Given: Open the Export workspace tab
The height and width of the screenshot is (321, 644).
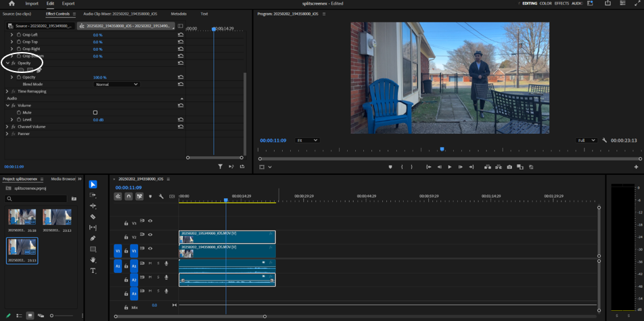Looking at the screenshot, I should [x=68, y=3].
